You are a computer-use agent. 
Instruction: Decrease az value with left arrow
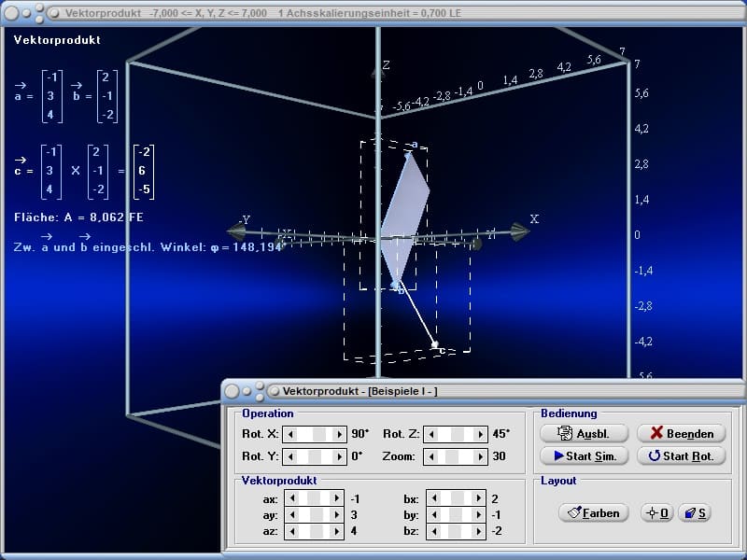point(292,530)
